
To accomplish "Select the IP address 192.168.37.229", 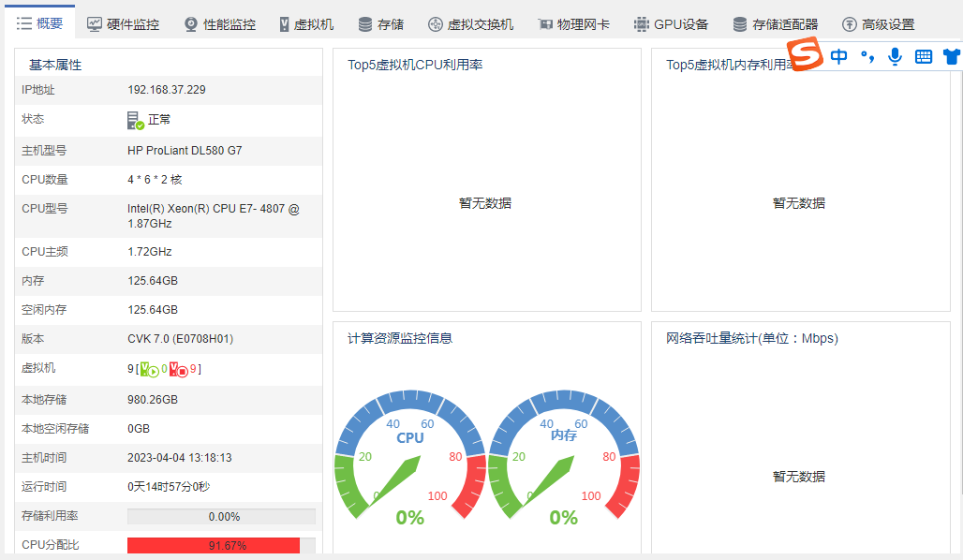I will click(x=167, y=90).
